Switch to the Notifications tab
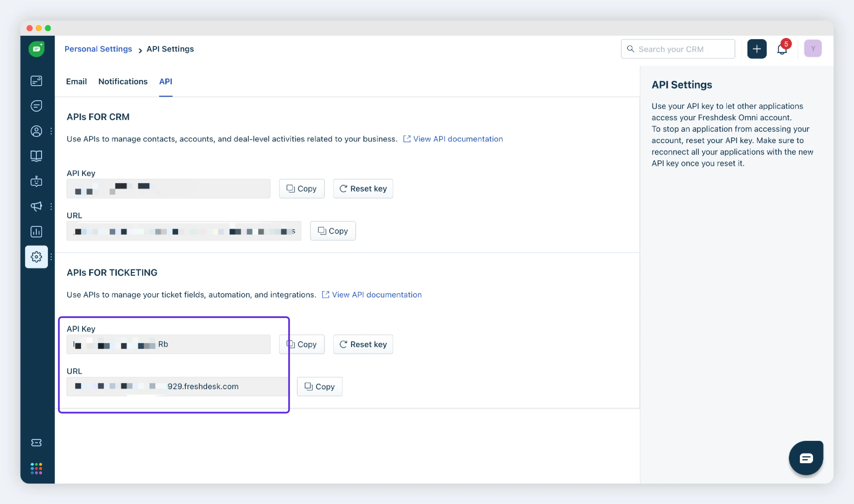The image size is (854, 504). pyautogui.click(x=123, y=81)
